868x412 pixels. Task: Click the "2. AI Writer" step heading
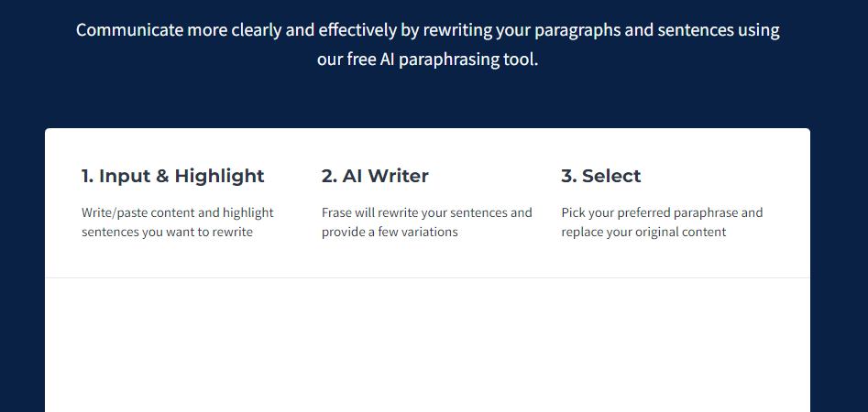click(x=375, y=176)
